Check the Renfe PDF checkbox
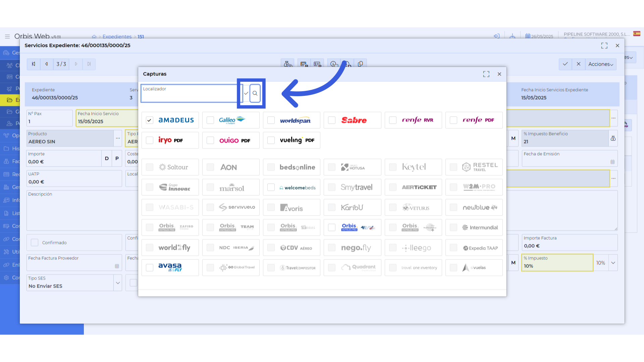The image size is (644, 362). (453, 120)
